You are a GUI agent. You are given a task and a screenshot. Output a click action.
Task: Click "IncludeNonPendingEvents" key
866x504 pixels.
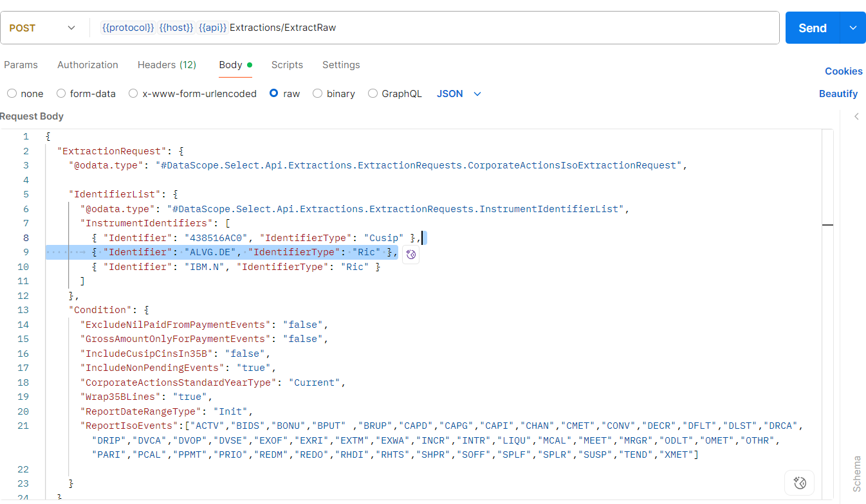(x=152, y=368)
